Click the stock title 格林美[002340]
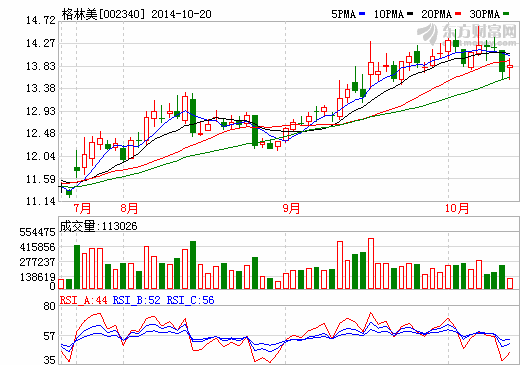 coord(104,14)
